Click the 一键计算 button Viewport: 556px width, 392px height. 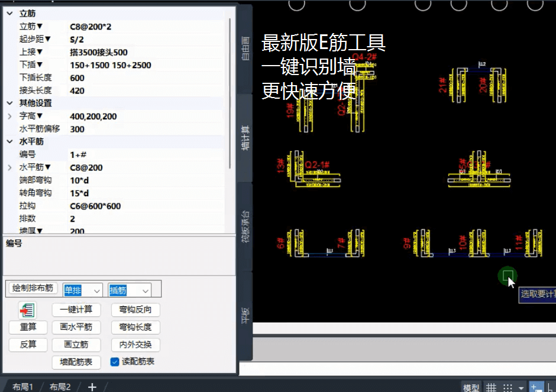tap(76, 310)
